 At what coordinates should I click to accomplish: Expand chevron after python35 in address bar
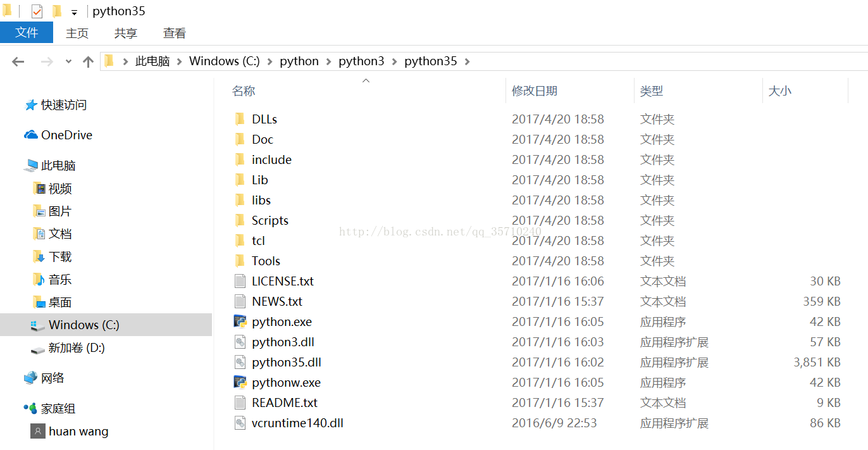click(467, 61)
